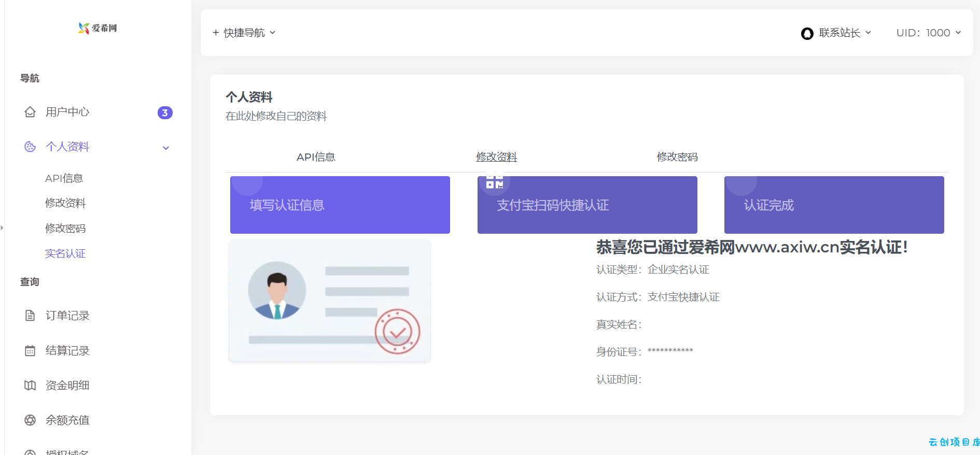Click the congratulation heading with www.axiw.cn
This screenshot has width=980, height=455.
[752, 247]
